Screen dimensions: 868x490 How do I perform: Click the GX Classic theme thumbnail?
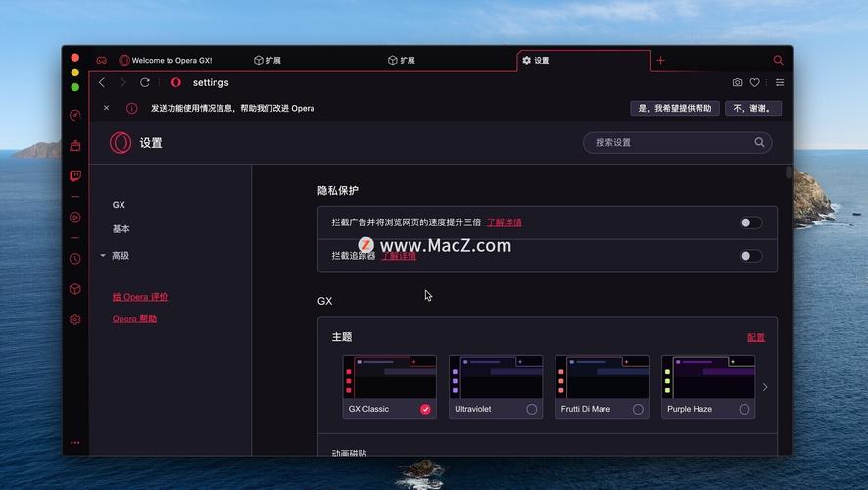(x=390, y=377)
